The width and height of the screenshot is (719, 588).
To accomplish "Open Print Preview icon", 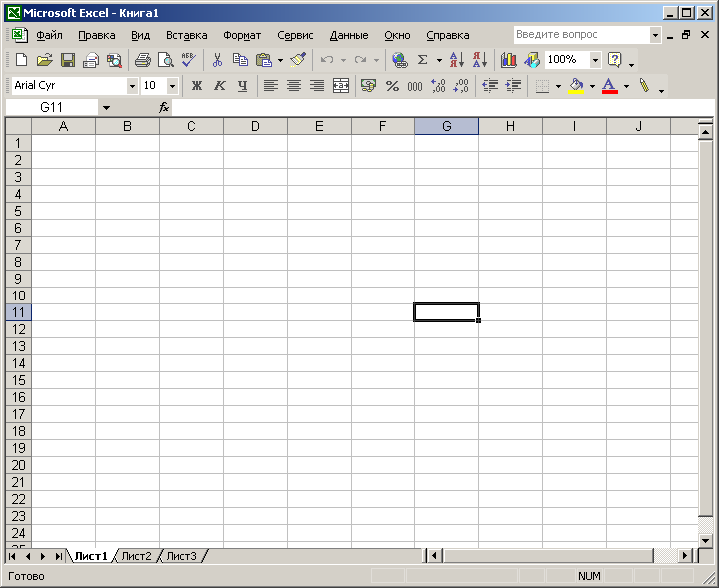I will pyautogui.click(x=166, y=60).
